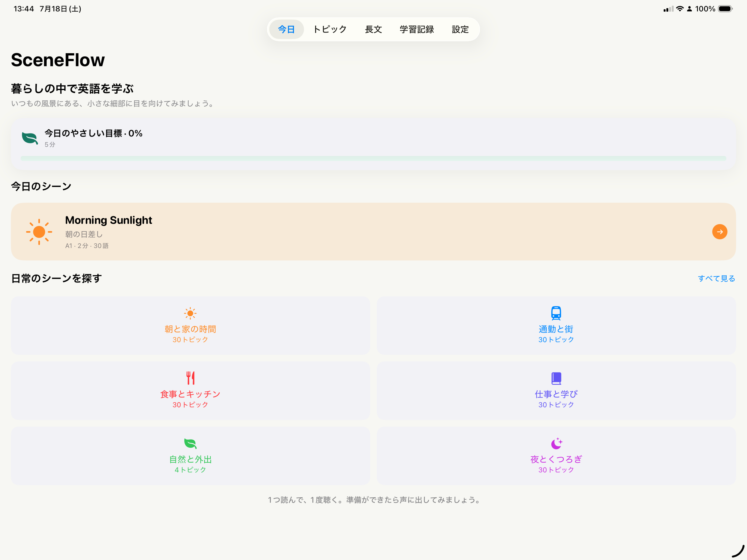This screenshot has width=747, height=560.
Task: Open the 朝と家の時間 category label
Action: pyautogui.click(x=190, y=329)
